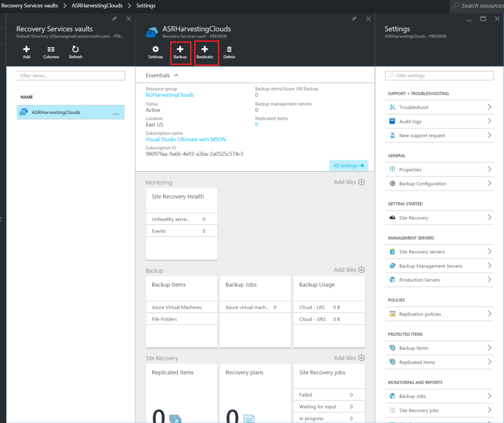Click the Site Recovery servers icon

pyautogui.click(x=393, y=252)
